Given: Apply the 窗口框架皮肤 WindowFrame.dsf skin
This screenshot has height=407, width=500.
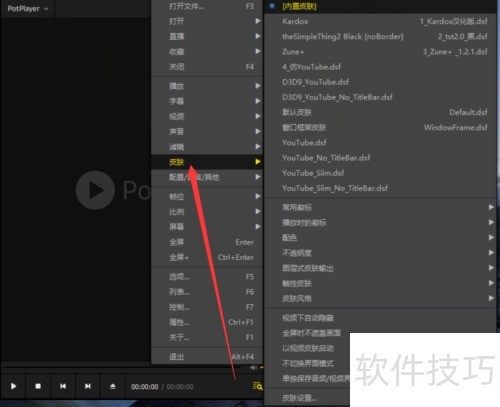Looking at the screenshot, I should click(x=380, y=127).
